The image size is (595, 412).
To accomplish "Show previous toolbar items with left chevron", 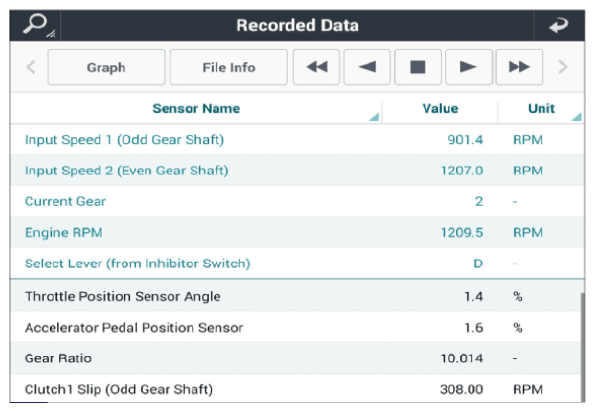I will [31, 67].
